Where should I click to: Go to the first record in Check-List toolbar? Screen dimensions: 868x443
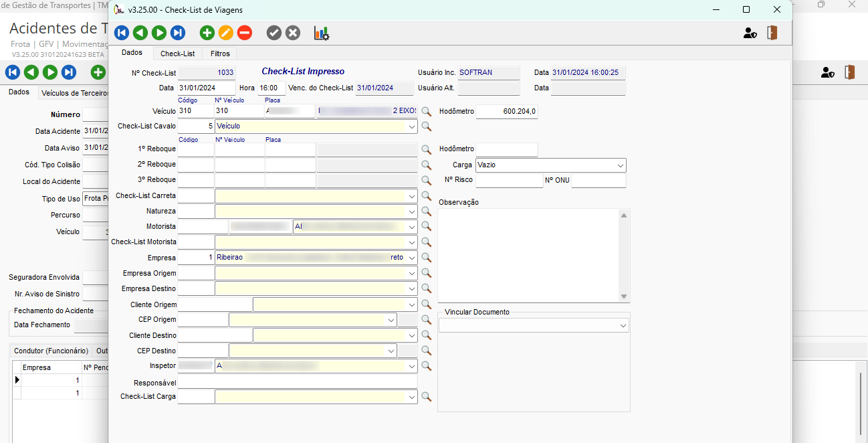(122, 33)
